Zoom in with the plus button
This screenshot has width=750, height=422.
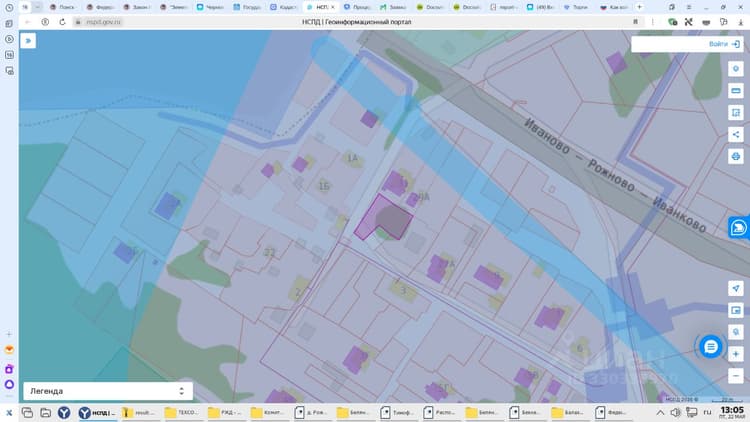pos(736,354)
